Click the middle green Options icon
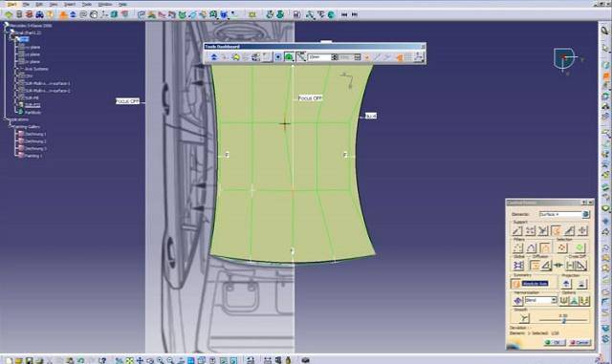612x364 pixels. pos(574,300)
